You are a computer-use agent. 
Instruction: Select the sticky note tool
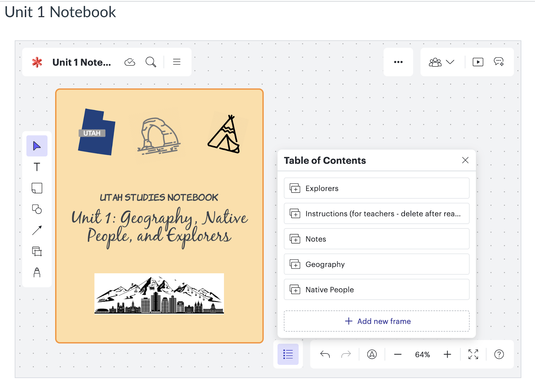click(37, 188)
